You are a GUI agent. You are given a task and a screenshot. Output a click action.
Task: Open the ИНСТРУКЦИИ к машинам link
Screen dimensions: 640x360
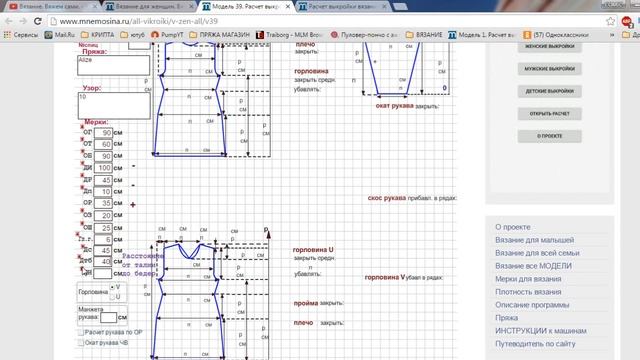[541, 331]
